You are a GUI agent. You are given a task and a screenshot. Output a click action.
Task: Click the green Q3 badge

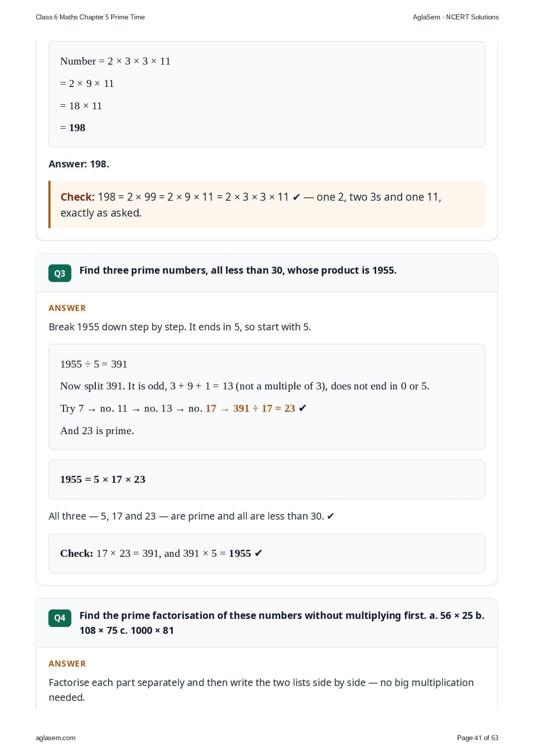click(60, 273)
